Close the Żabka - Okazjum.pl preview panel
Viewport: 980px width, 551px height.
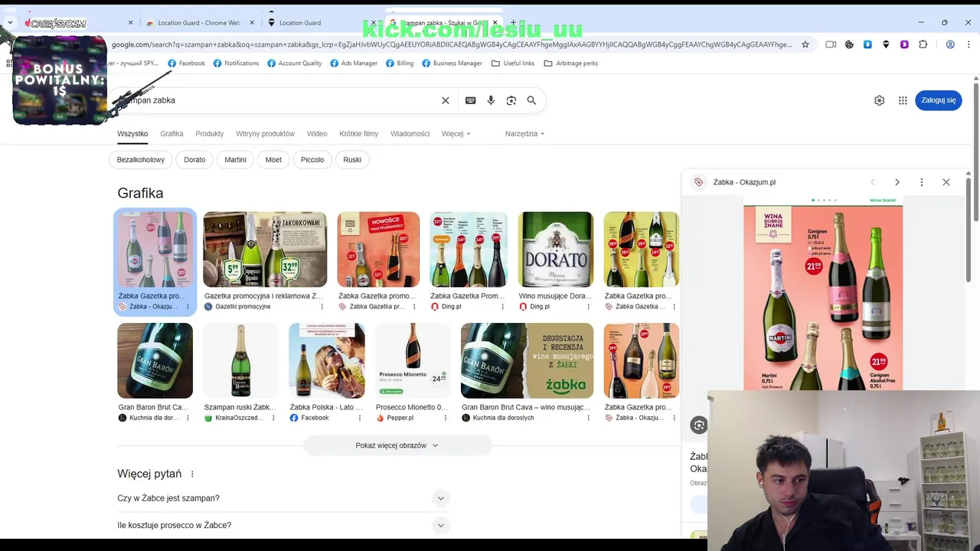(x=946, y=182)
